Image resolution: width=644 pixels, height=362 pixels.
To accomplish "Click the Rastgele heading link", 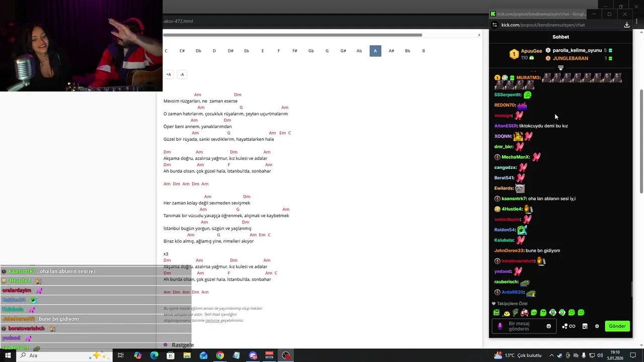I will [183, 345].
